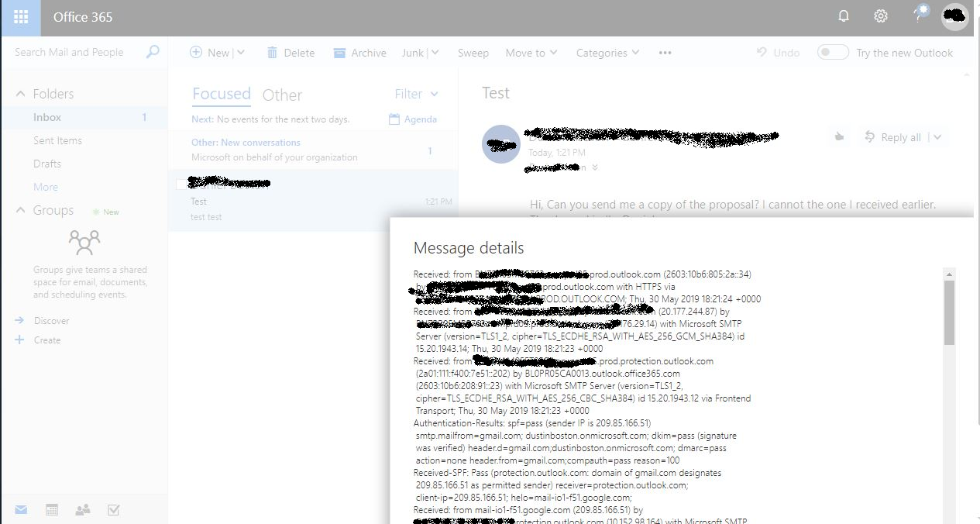980x524 pixels.
Task: Open the Inbox folder
Action: (x=84, y=117)
